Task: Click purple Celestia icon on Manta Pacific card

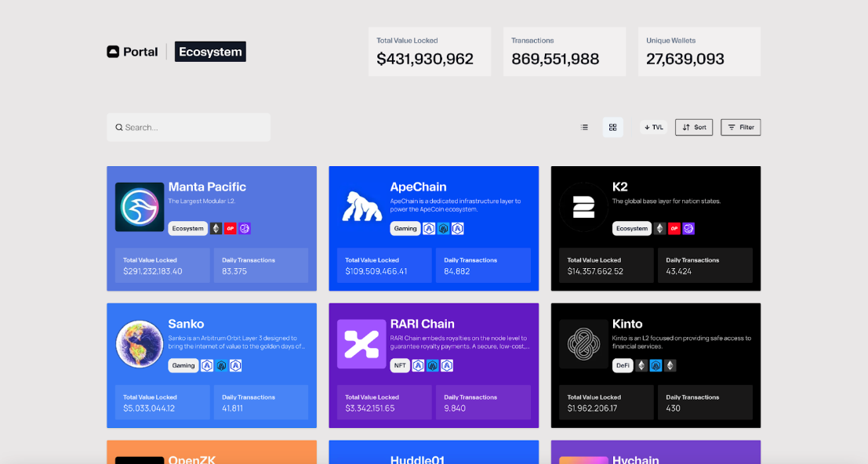Action: [245, 228]
